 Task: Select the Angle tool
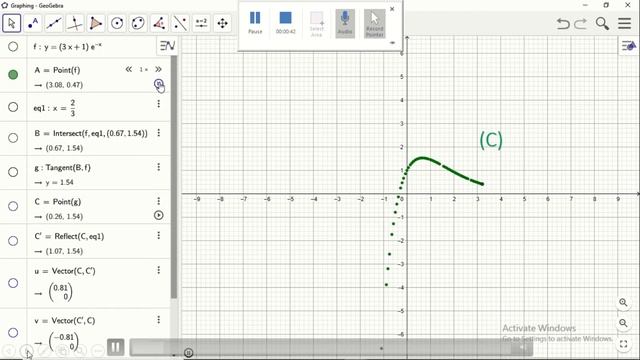click(x=159, y=23)
